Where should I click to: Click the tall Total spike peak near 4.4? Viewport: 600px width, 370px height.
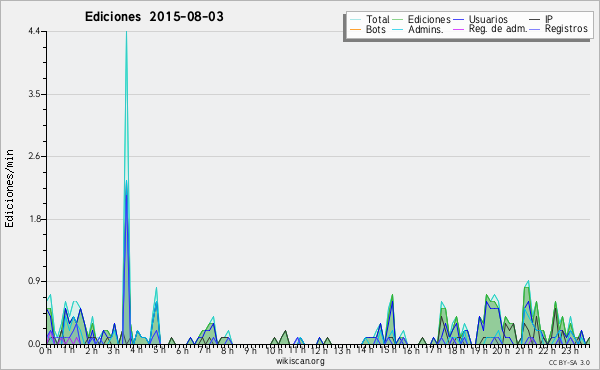(127, 32)
